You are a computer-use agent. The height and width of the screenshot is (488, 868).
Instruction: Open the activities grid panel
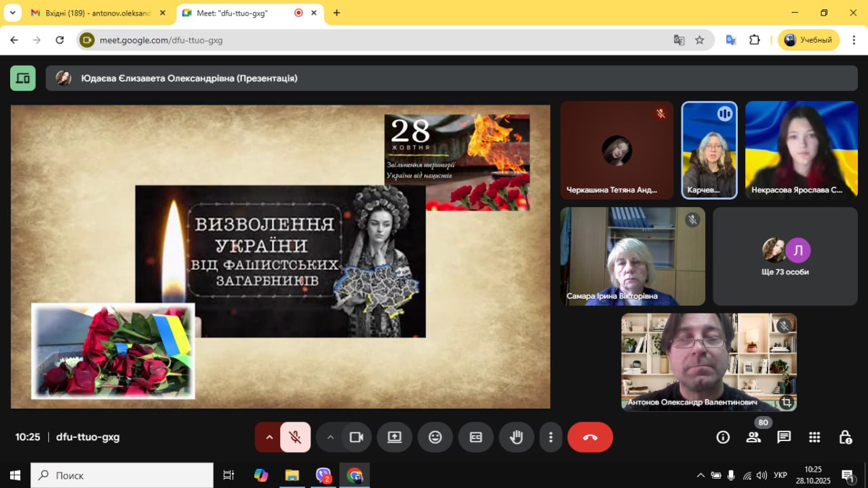(x=814, y=437)
